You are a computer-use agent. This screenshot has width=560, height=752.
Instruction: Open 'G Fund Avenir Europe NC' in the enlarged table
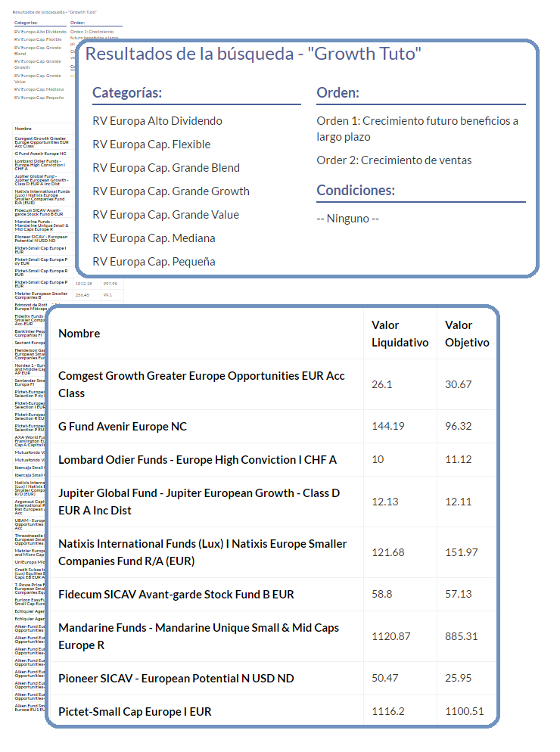(123, 427)
